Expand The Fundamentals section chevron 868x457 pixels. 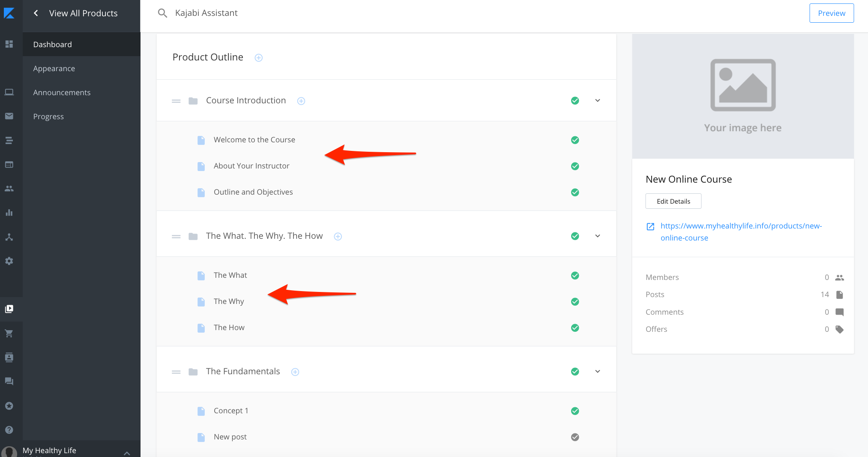coord(597,371)
